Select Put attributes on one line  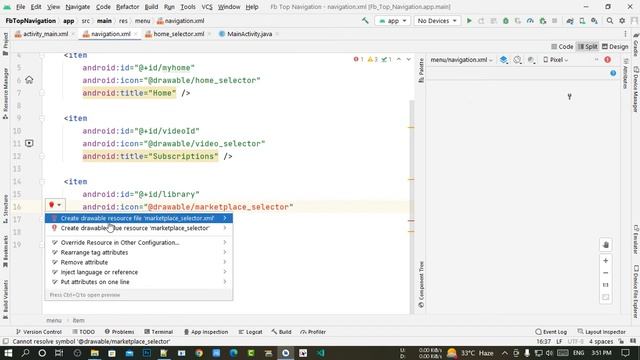pos(139,282)
